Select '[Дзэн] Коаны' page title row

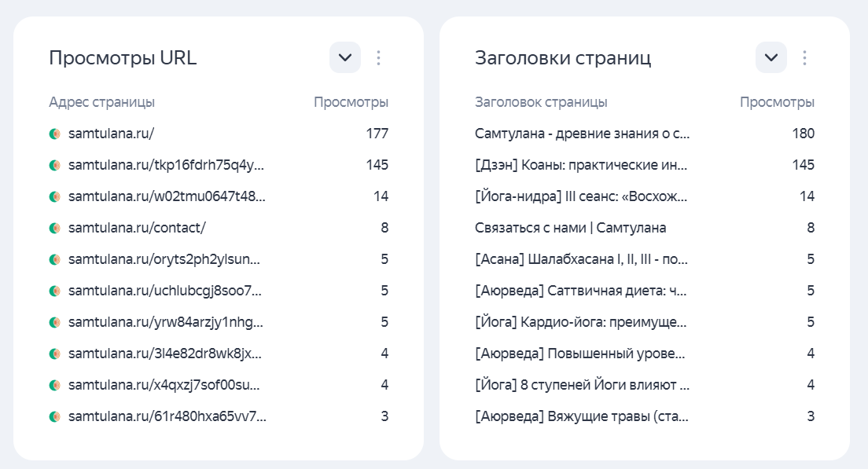tap(581, 165)
